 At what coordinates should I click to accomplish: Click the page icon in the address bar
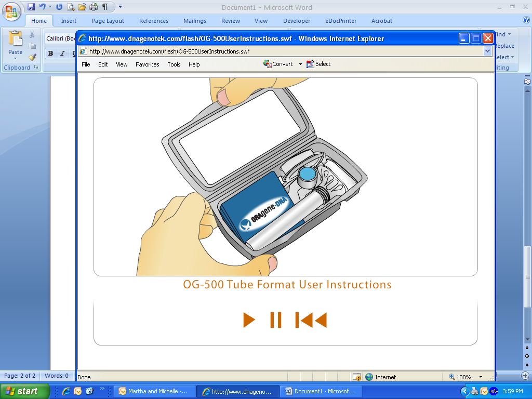click(83, 51)
